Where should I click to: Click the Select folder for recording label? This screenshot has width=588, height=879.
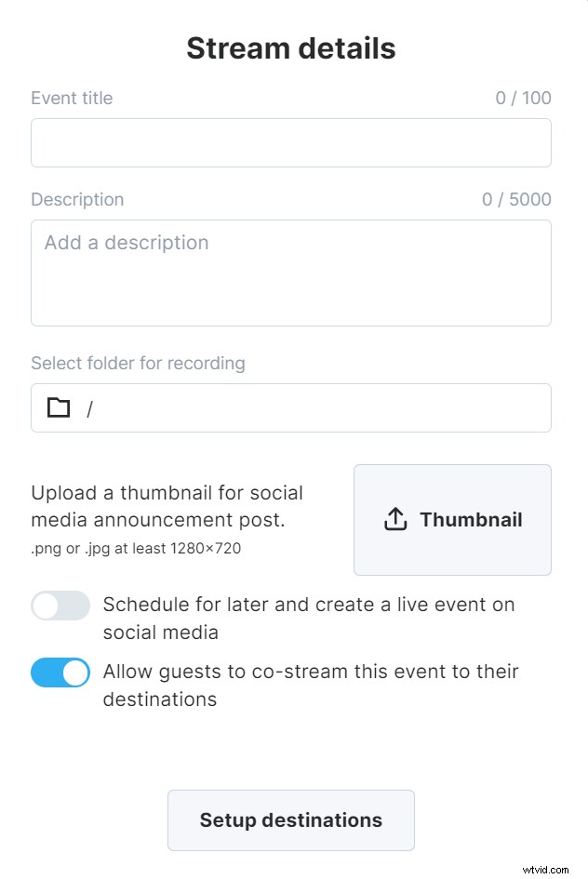(138, 363)
